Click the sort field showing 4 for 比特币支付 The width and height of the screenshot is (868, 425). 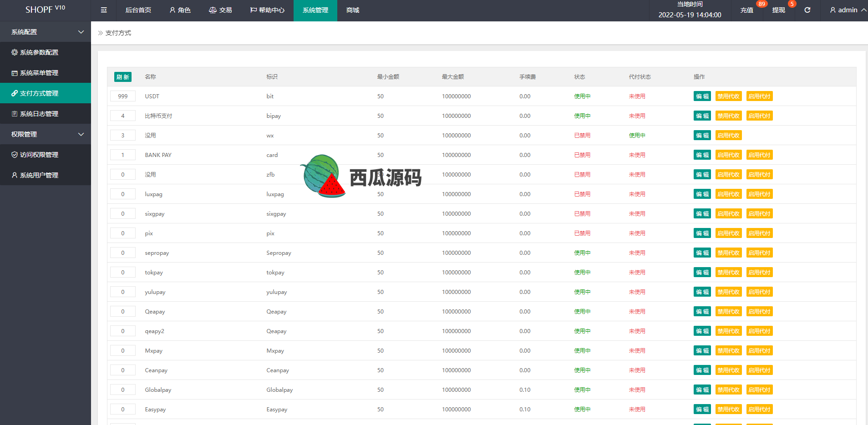123,116
